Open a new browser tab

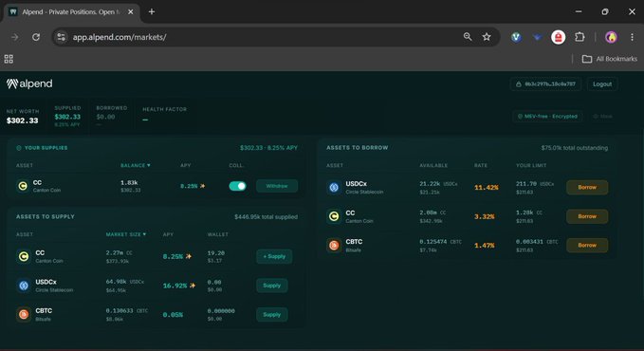[152, 12]
